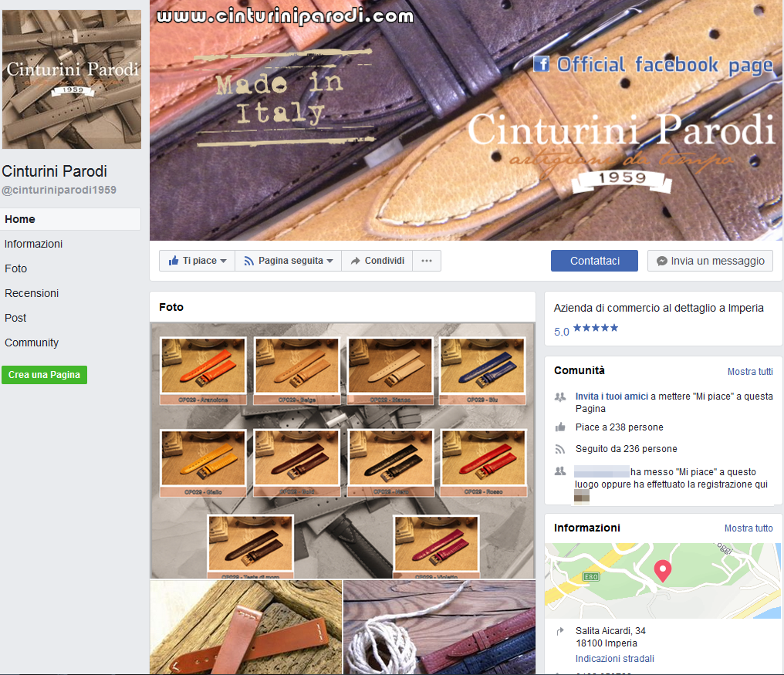
Task: Click the Cinturini Parodi page name in the sidebar
Action: (x=54, y=171)
